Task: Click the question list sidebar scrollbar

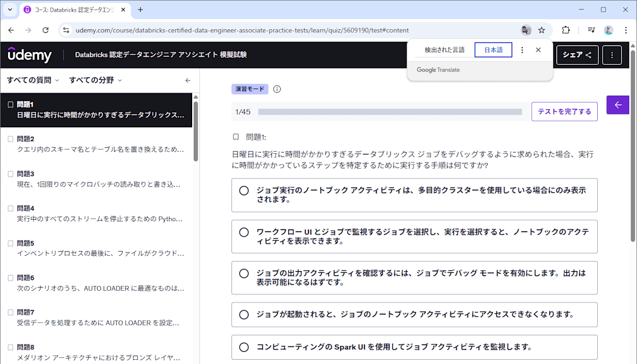Action: tap(196, 131)
